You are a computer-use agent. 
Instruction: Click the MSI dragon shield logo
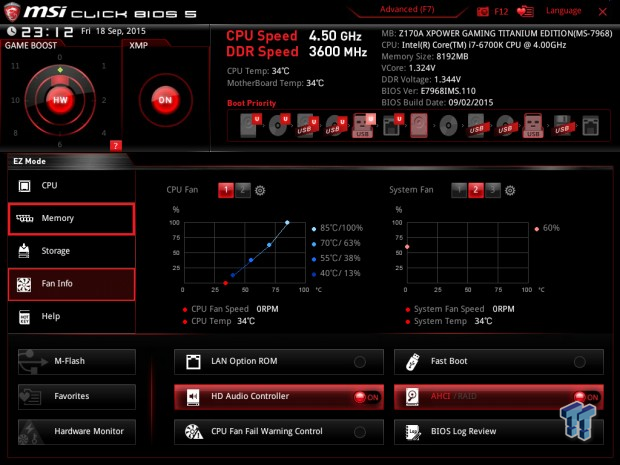11,12
